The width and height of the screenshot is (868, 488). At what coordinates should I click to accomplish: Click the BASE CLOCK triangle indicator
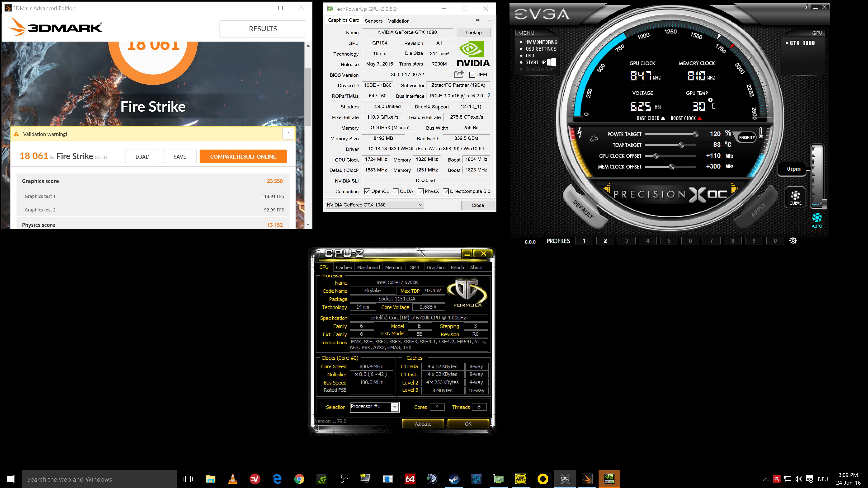pyautogui.click(x=663, y=118)
